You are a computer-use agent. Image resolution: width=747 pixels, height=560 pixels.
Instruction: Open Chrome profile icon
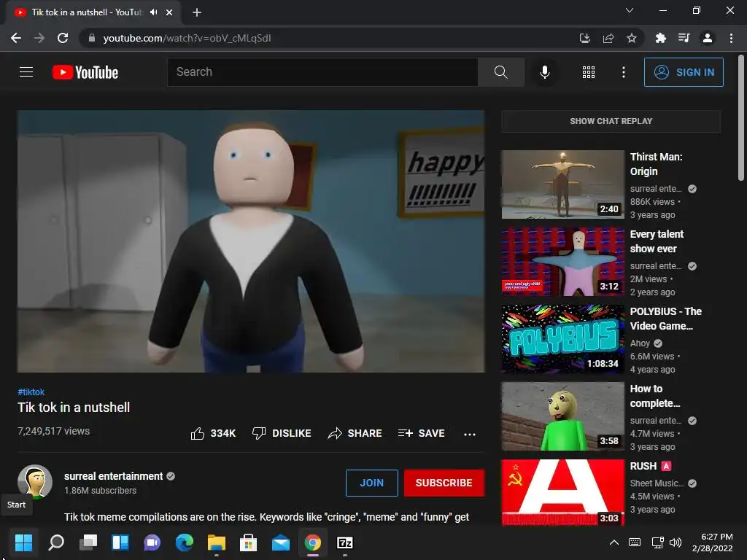tap(708, 38)
